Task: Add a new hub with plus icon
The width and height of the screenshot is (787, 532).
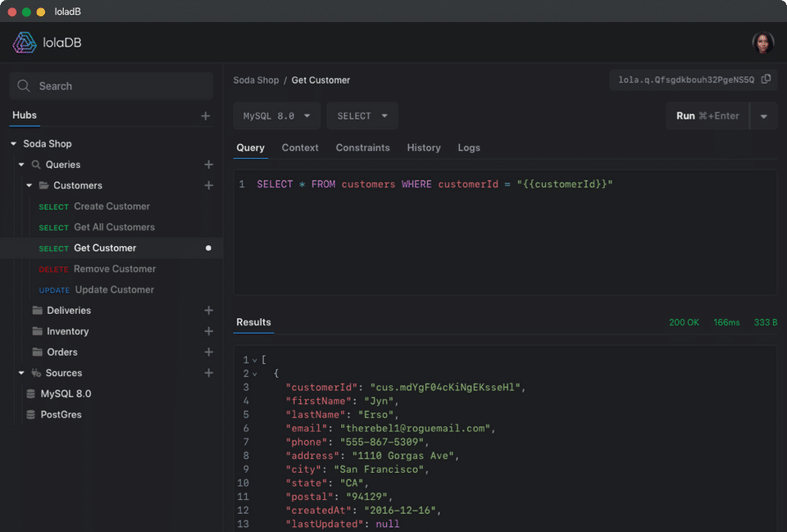Action: [x=206, y=116]
